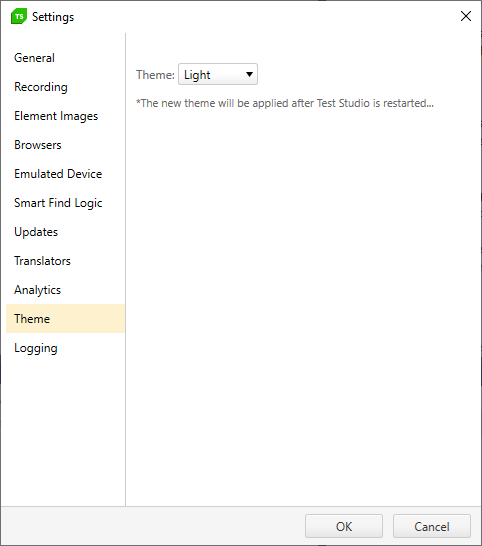The height and width of the screenshot is (546, 482).
Task: Open Analytics settings
Action: click(x=65, y=290)
